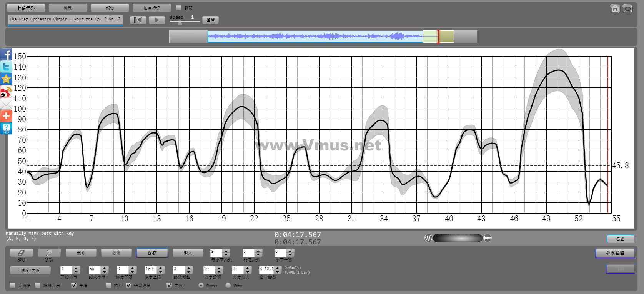Screen dimensions: 644x294
Task: Rewind to start with skip-back button
Action: [138, 20]
